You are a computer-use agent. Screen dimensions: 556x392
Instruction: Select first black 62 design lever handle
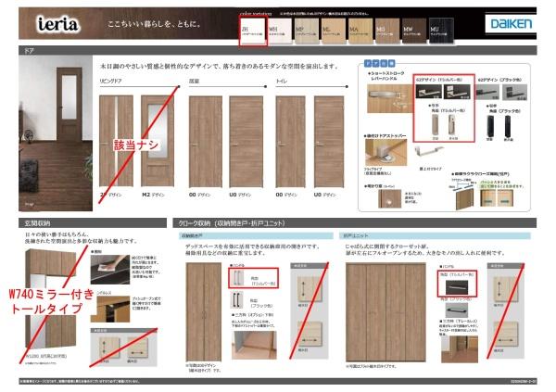(x=487, y=93)
